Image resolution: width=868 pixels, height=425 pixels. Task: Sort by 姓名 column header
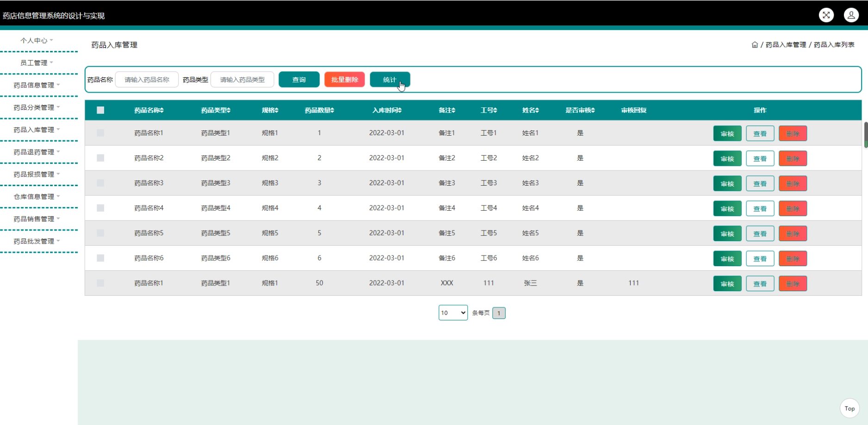click(530, 110)
